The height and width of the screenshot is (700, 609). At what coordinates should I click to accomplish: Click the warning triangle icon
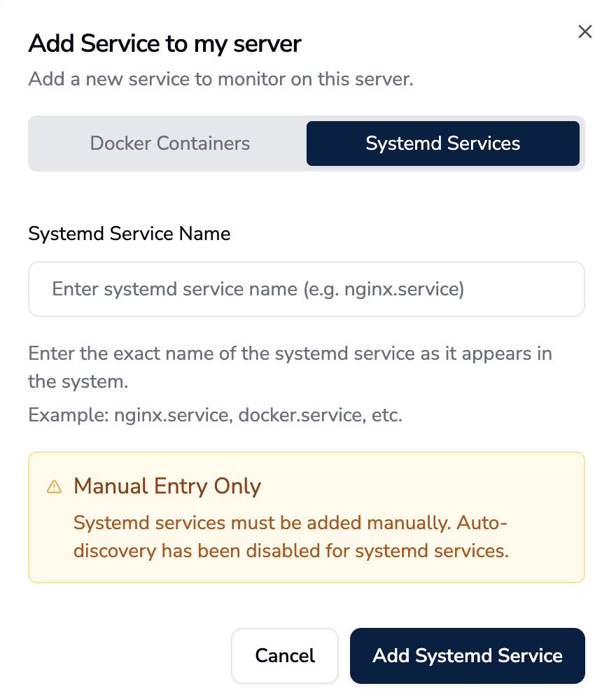tap(54, 486)
